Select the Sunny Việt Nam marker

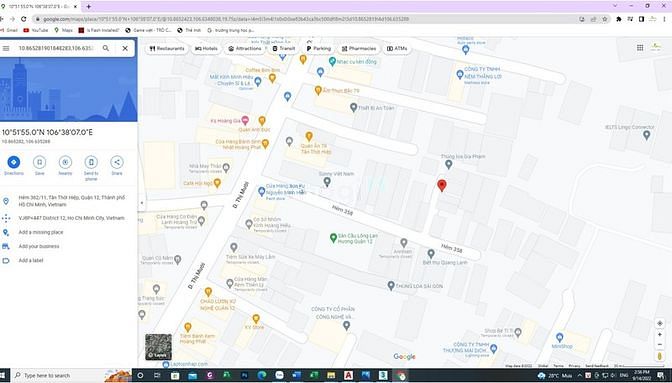coord(327,182)
